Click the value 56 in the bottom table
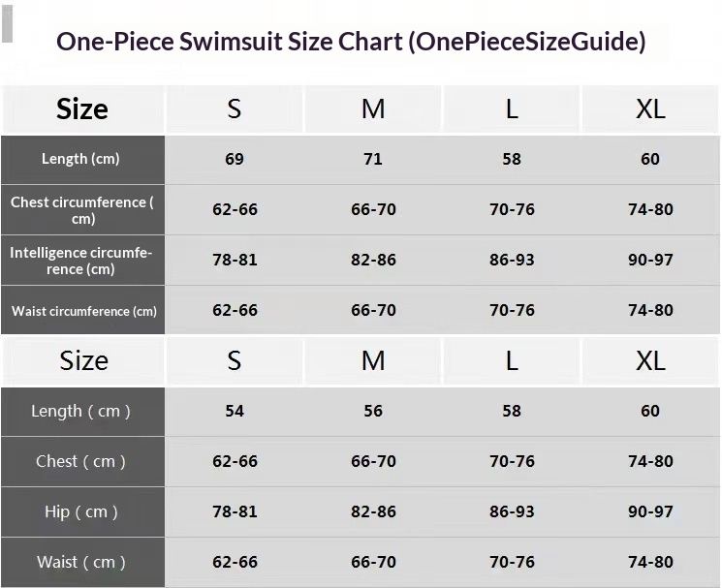This screenshot has height=588, width=722. coord(373,411)
